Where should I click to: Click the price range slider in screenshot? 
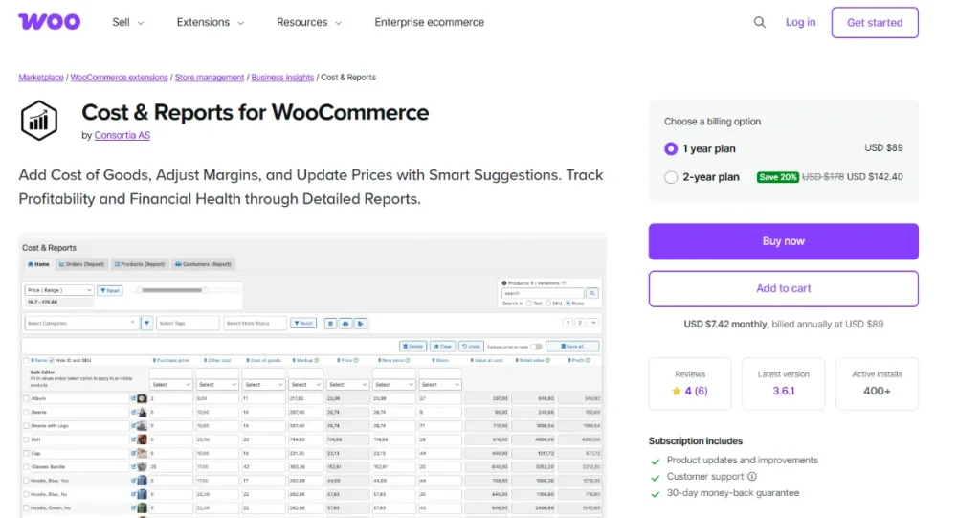coord(172,290)
